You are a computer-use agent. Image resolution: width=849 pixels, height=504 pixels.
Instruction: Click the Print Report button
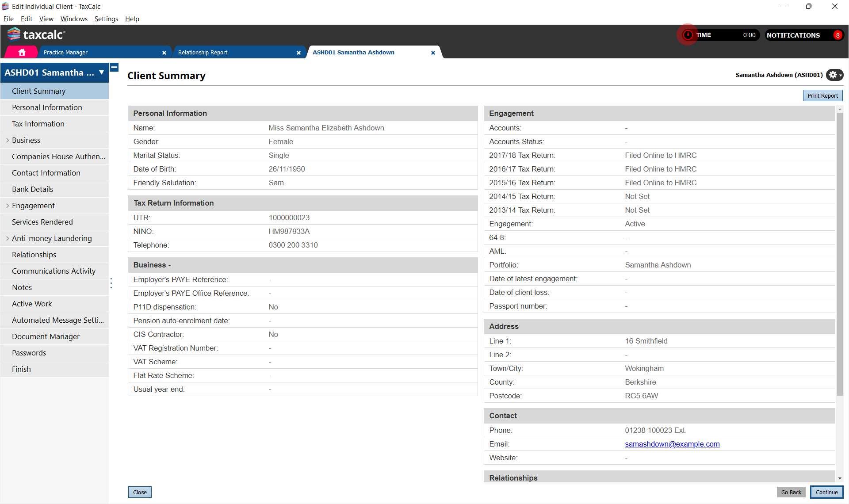pyautogui.click(x=822, y=95)
